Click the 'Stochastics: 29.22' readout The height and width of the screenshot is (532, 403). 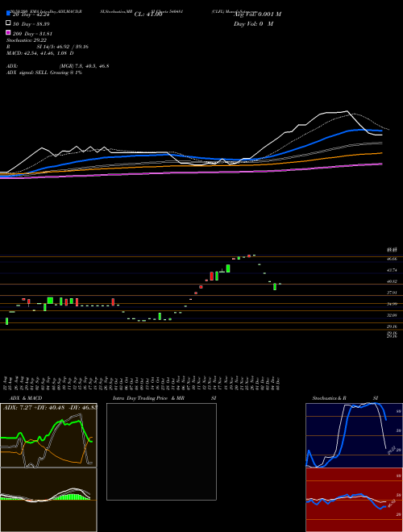point(27,40)
